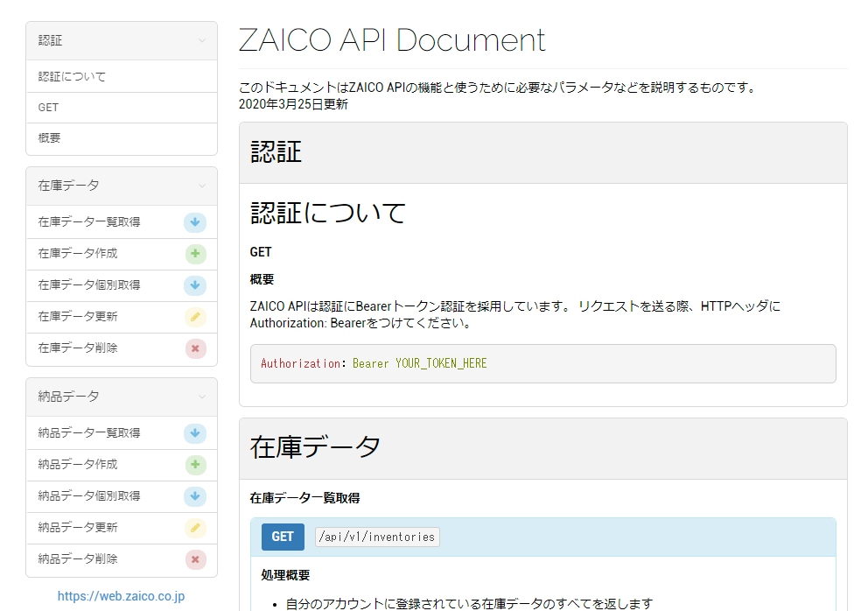Click the download icon beside 在庫データ一覧取得
This screenshot has width=868, height=611.
[194, 221]
